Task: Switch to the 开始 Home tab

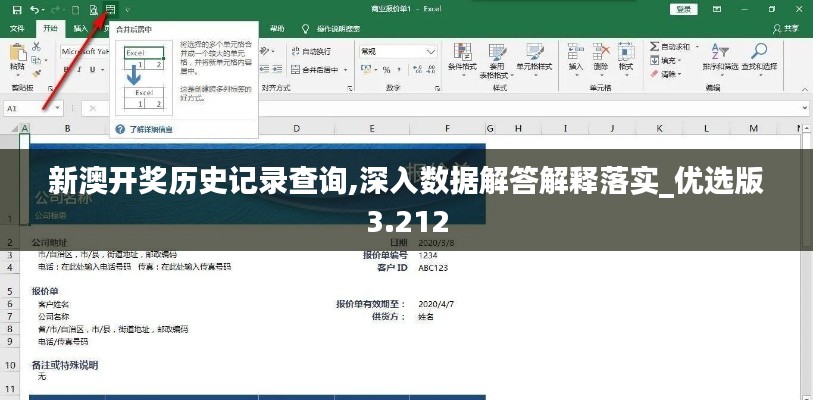Action: tap(50, 29)
